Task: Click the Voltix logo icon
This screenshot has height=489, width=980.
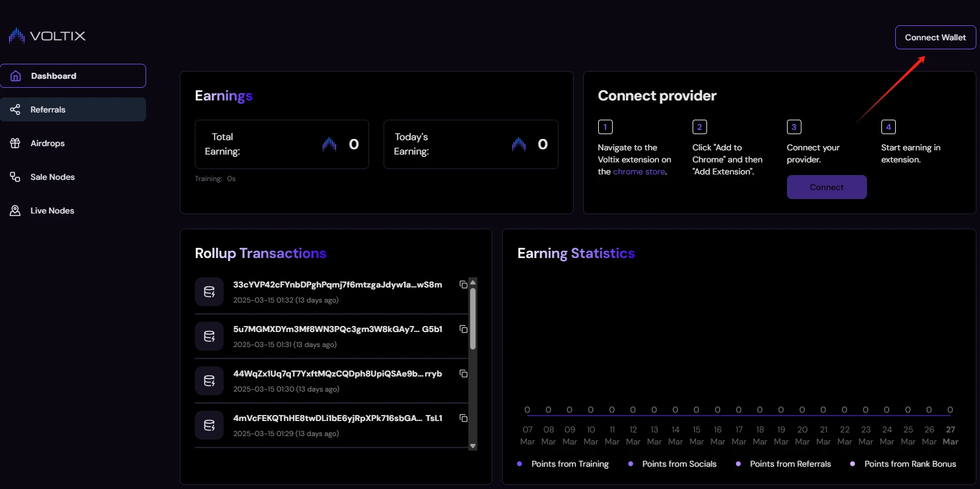Action: pos(17,36)
